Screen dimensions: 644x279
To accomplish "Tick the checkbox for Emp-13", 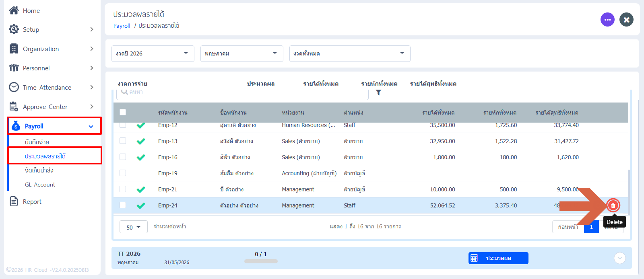I will pos(123,141).
